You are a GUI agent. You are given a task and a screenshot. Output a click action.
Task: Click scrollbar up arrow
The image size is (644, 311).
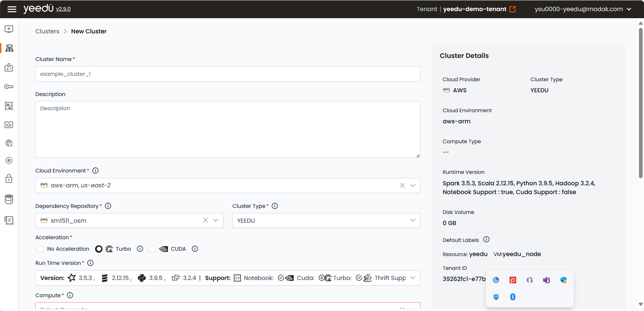[641, 23]
